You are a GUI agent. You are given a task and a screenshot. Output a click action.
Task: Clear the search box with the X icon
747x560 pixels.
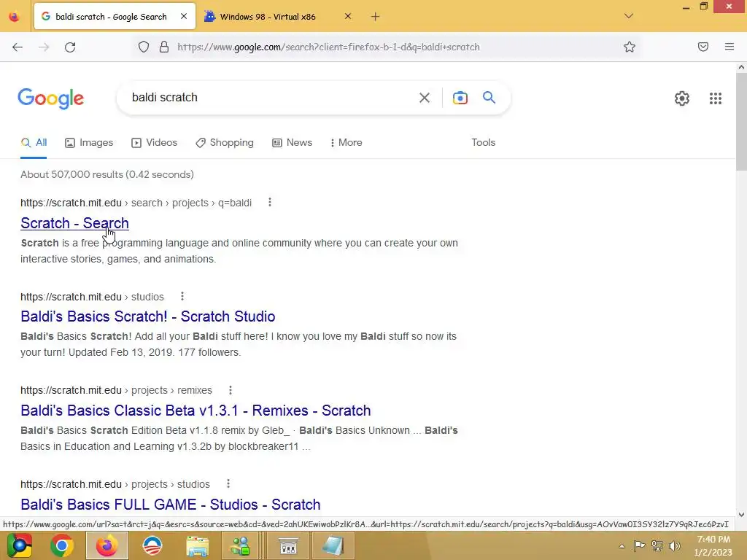(424, 98)
